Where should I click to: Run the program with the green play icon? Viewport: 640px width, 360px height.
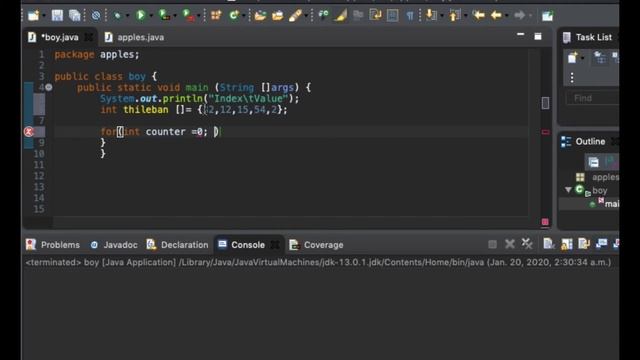click(141, 16)
